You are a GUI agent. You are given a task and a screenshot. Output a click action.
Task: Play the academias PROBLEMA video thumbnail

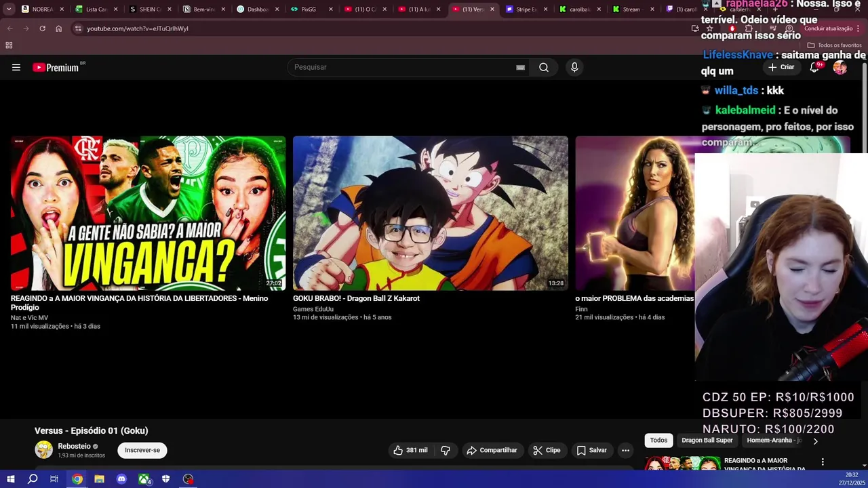tap(635, 213)
